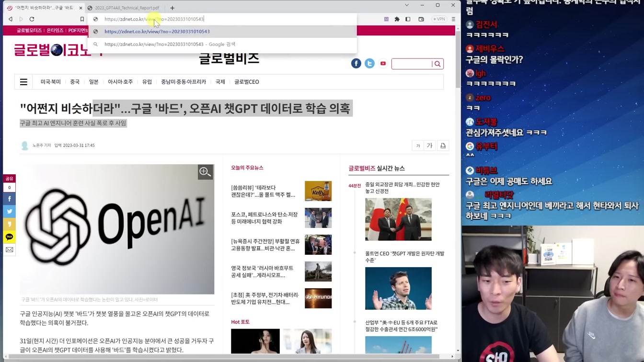Open the site Facebook icon in the header
644x362 pixels.
(356, 64)
